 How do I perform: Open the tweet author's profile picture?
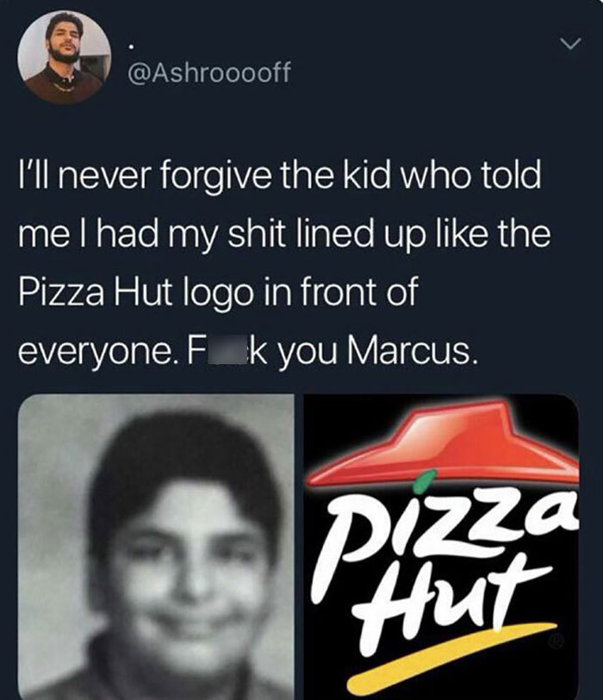tap(65, 58)
